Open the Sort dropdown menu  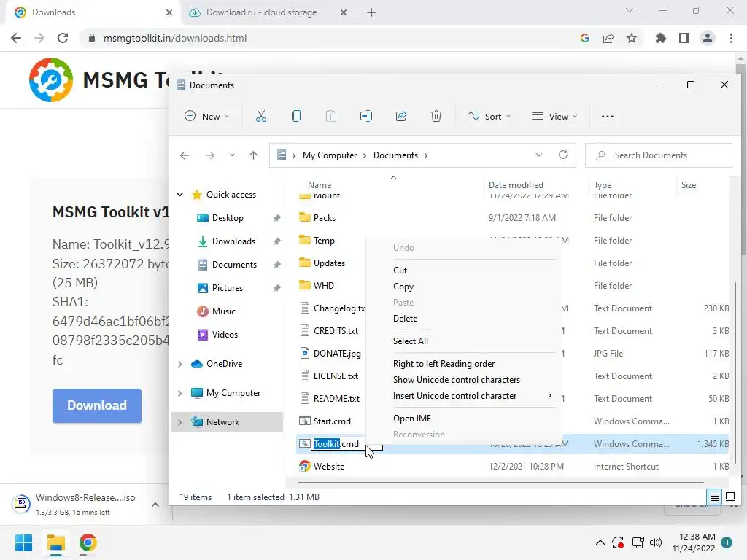click(x=489, y=116)
